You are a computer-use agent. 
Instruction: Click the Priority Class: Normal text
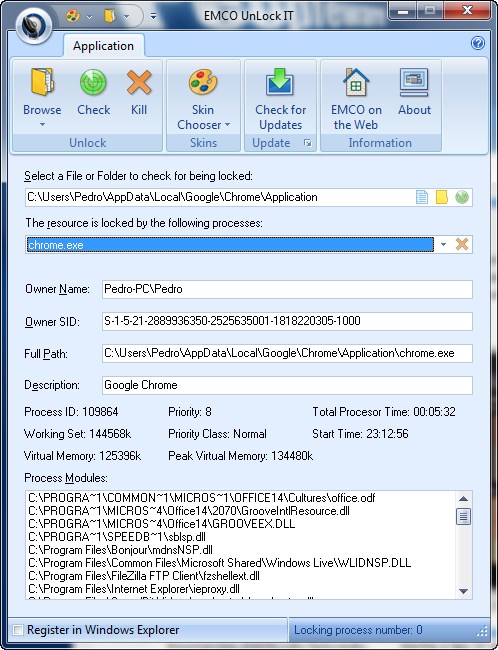(x=217, y=434)
